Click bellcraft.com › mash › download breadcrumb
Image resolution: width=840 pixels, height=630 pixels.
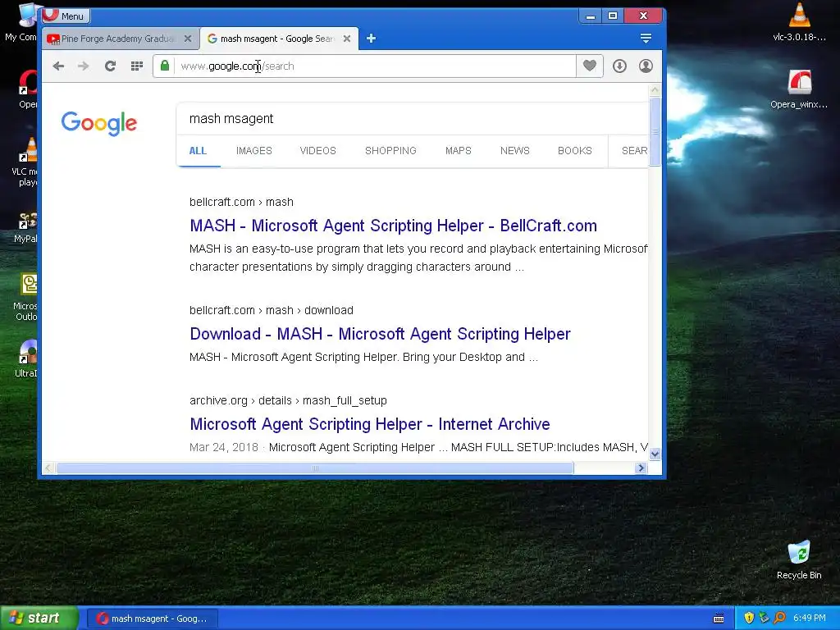point(271,310)
